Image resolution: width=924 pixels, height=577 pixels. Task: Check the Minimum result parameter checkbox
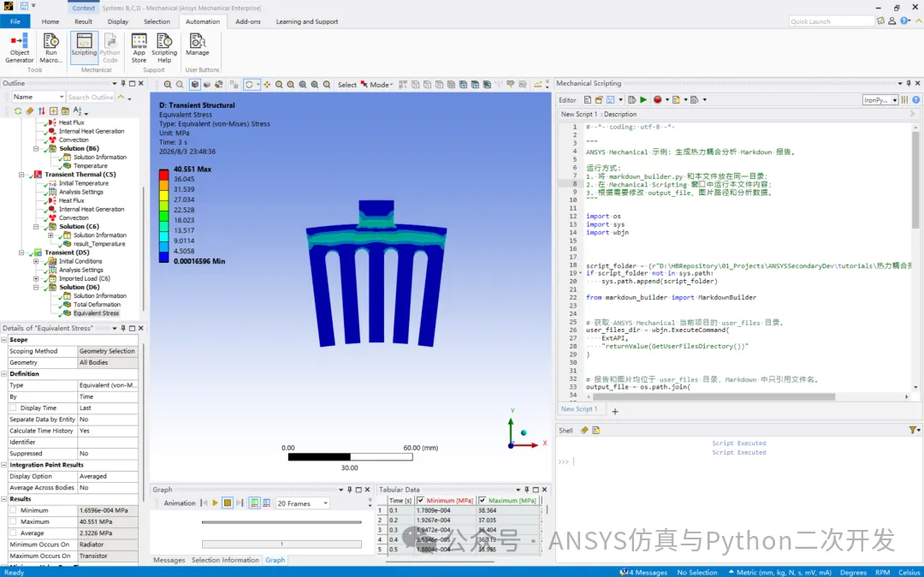click(x=13, y=510)
